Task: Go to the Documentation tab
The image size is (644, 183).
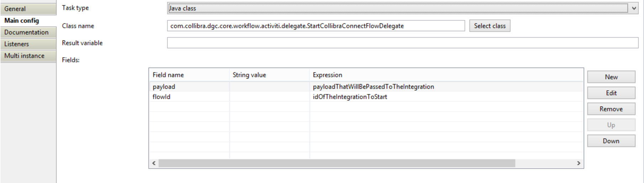Action: pos(28,32)
